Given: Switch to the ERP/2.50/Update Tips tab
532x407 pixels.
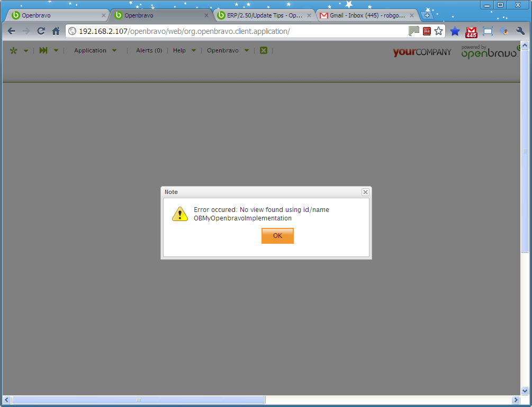Looking at the screenshot, I should (x=263, y=15).
